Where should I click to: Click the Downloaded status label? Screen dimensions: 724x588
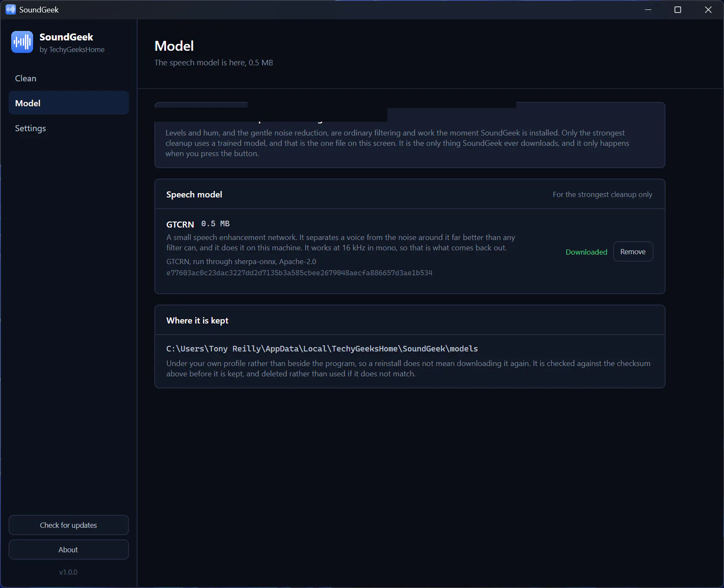pyautogui.click(x=586, y=252)
